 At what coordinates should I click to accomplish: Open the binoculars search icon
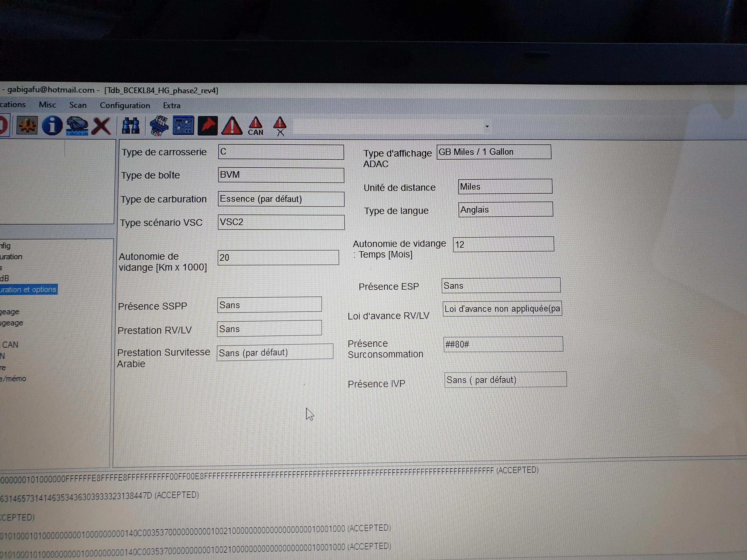coord(130,126)
